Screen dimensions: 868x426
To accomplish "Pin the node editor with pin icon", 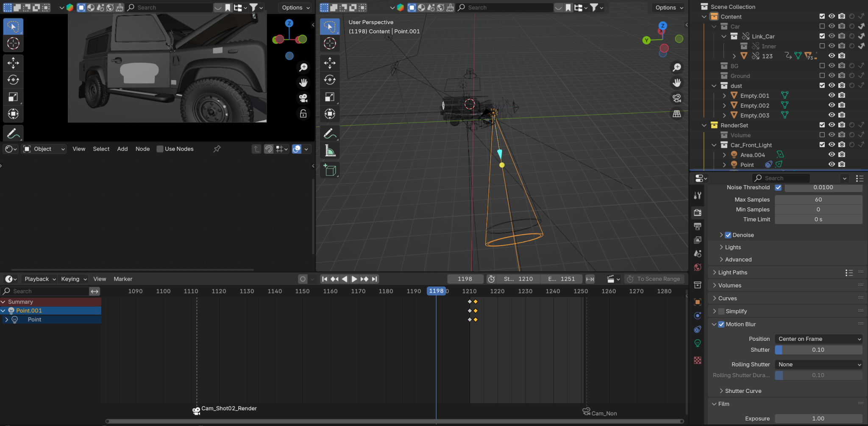I will pyautogui.click(x=217, y=149).
